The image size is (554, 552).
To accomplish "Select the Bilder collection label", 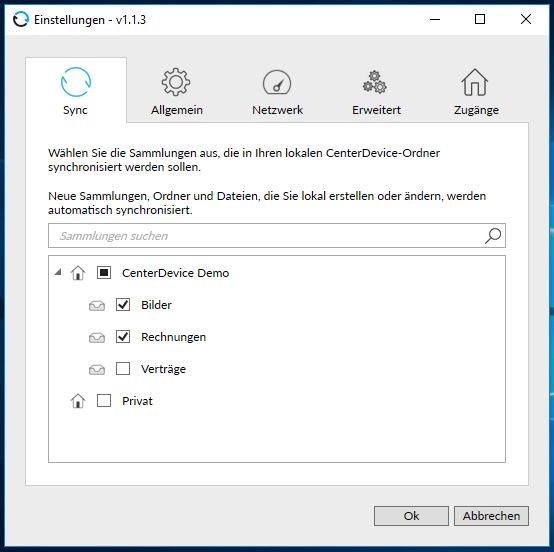I will [156, 305].
